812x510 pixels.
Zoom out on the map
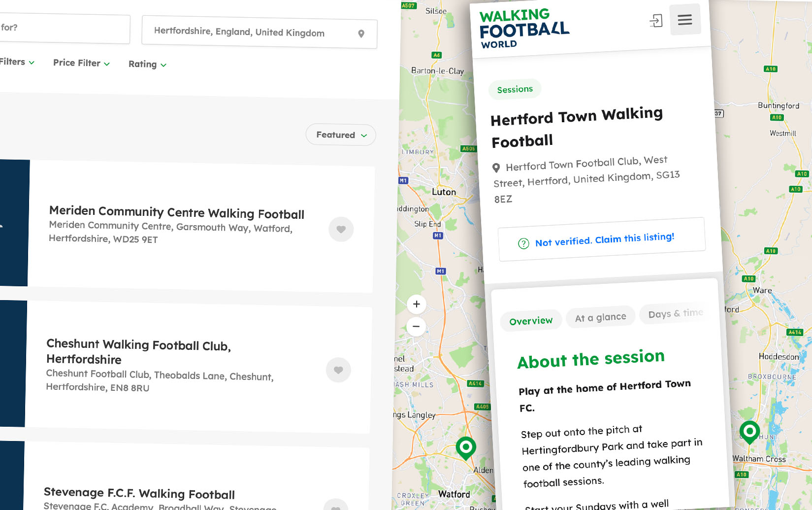click(416, 326)
